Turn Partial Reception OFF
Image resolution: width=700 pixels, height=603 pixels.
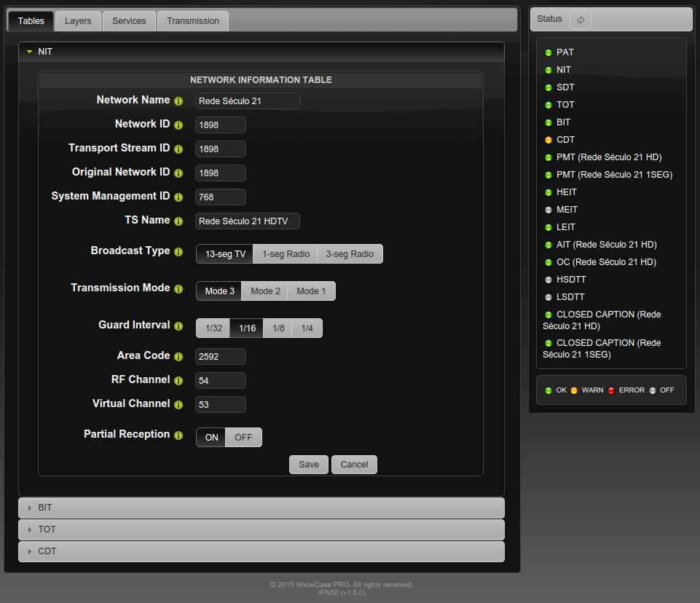point(243,438)
